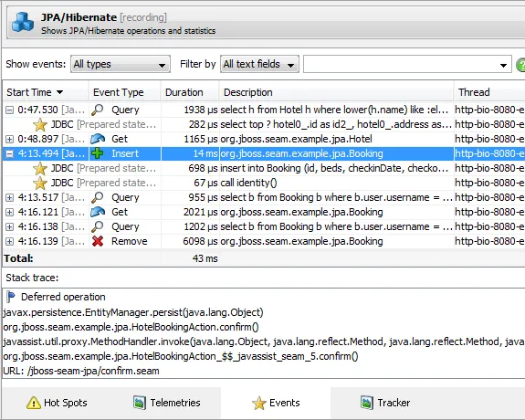
Task: Click star icon of 'insert into Booking' row
Action: [x=40, y=169]
